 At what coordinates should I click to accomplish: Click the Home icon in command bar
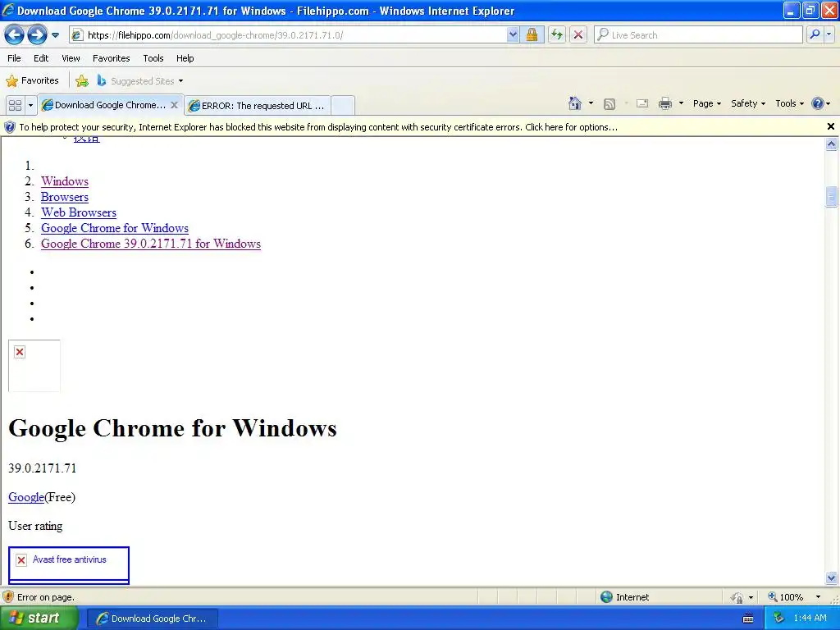pyautogui.click(x=575, y=103)
